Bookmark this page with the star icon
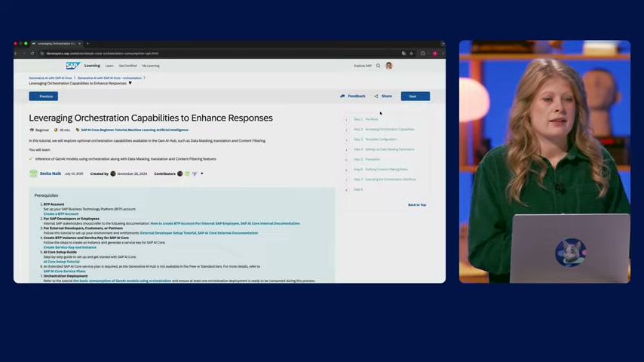The height and width of the screenshot is (362, 644). 411,54
